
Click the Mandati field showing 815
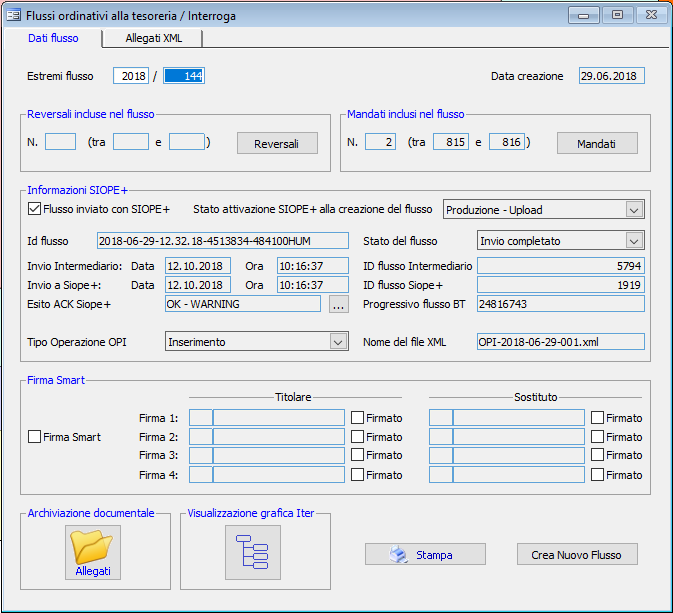(451, 142)
